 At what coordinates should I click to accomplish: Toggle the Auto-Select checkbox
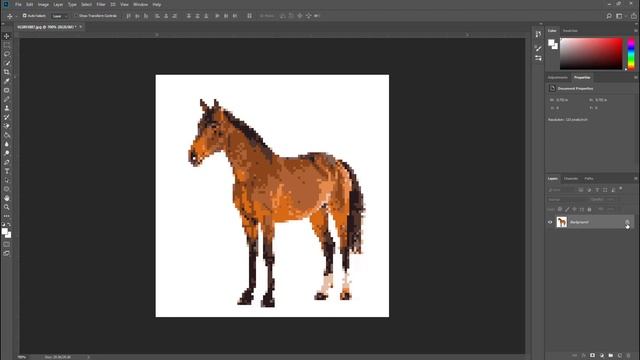24,16
